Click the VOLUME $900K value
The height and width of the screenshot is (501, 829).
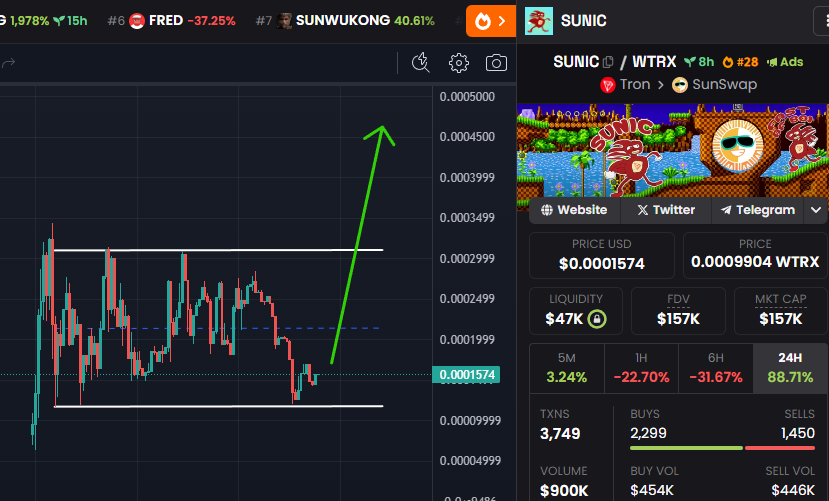click(564, 490)
